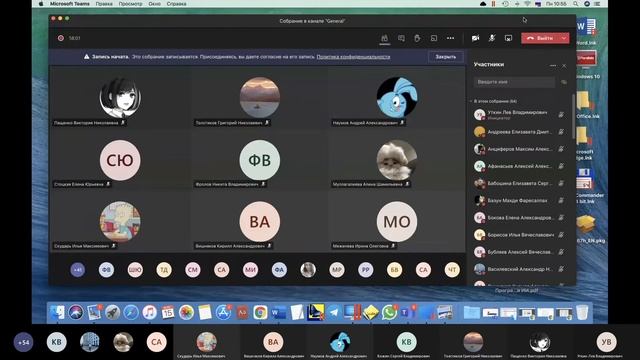Open the Просмотр menu
The width and height of the screenshot is (640, 360).
(130, 4)
